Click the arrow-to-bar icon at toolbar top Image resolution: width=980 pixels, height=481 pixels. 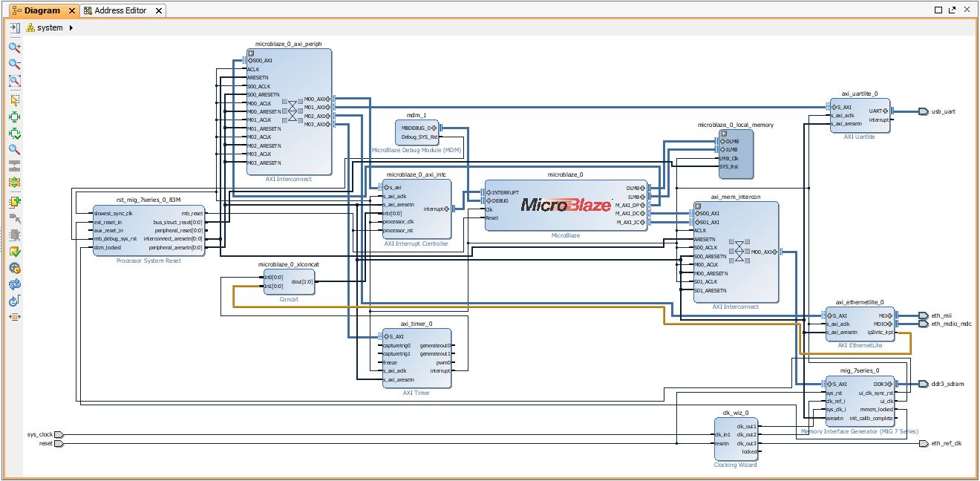14,27
